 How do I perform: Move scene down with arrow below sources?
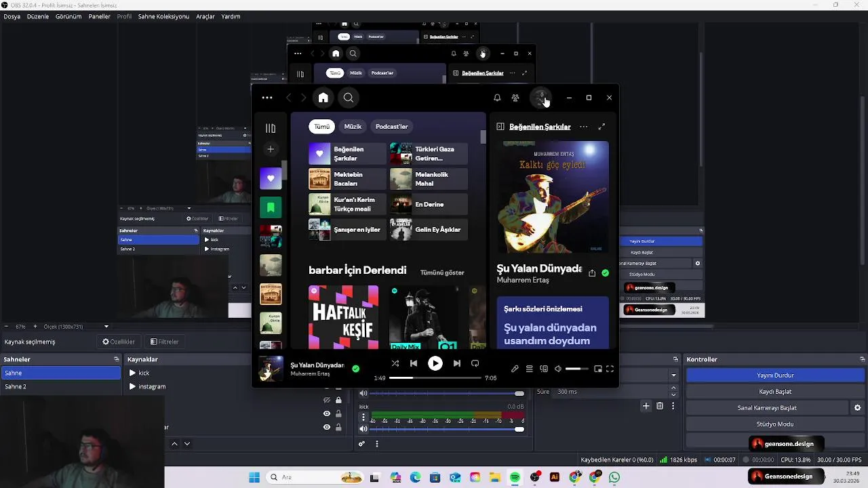coord(186,444)
